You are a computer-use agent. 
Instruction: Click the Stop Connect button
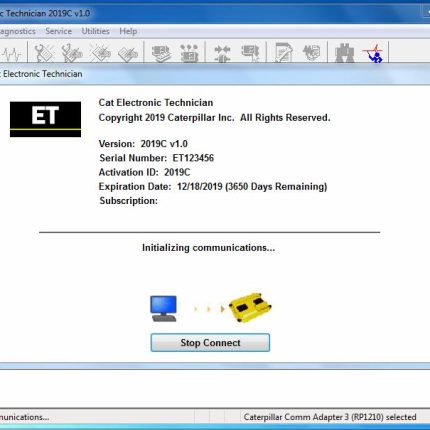[x=210, y=343]
